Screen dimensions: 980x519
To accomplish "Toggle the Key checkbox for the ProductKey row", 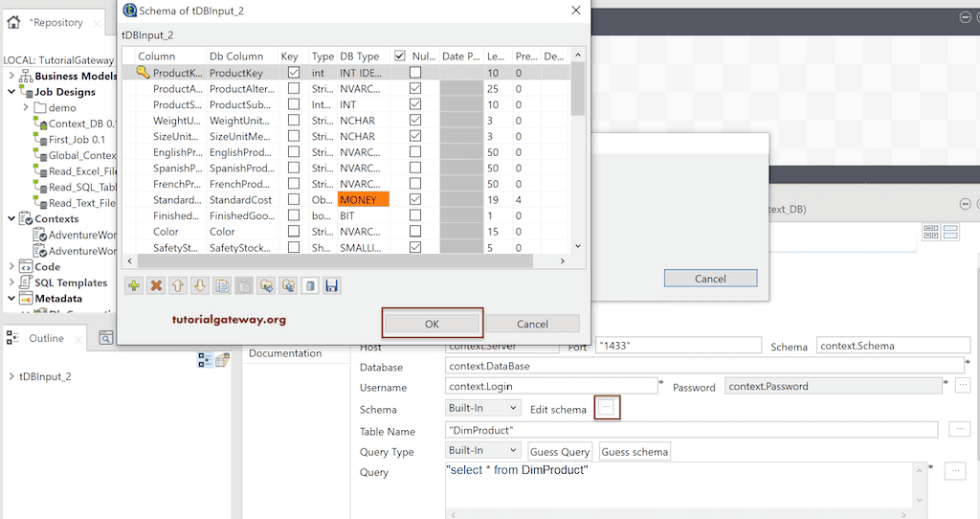I will (x=293, y=73).
